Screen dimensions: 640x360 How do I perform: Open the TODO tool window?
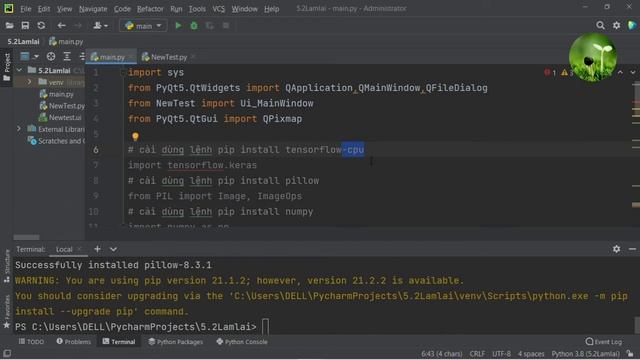tap(31, 342)
